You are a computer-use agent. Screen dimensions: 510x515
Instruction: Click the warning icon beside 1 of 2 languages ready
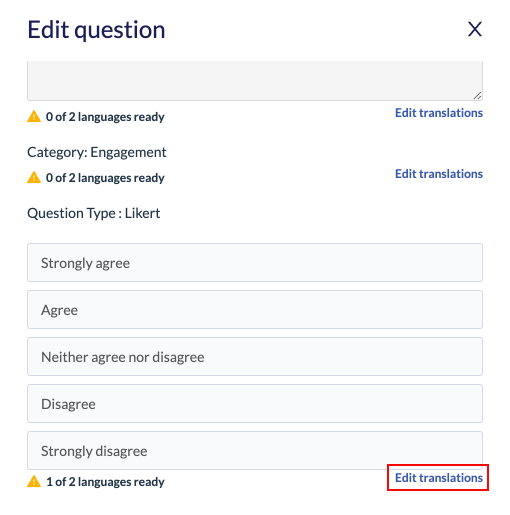(34, 481)
